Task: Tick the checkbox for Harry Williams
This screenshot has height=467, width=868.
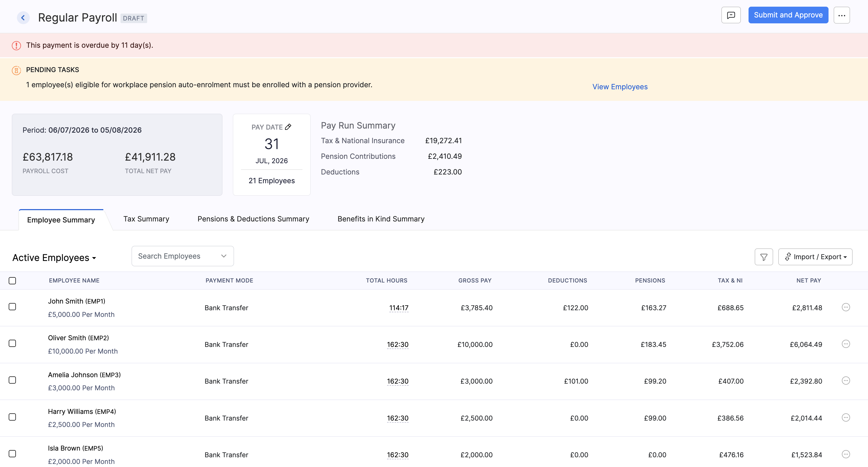Action: pyautogui.click(x=13, y=417)
